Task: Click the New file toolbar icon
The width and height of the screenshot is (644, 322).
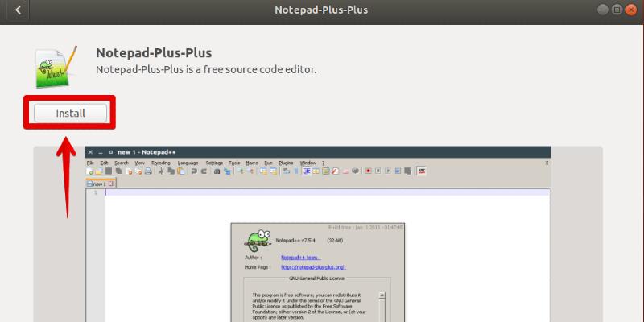Action: point(90,171)
